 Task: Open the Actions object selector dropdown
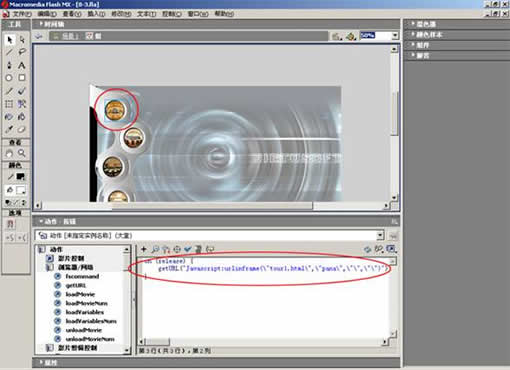[380, 236]
